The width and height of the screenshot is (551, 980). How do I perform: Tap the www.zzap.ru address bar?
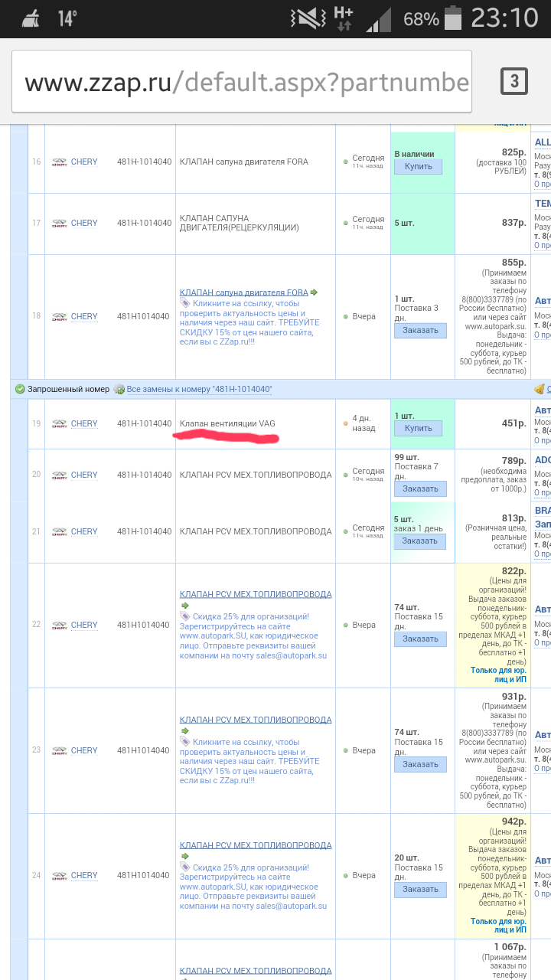pos(246,83)
